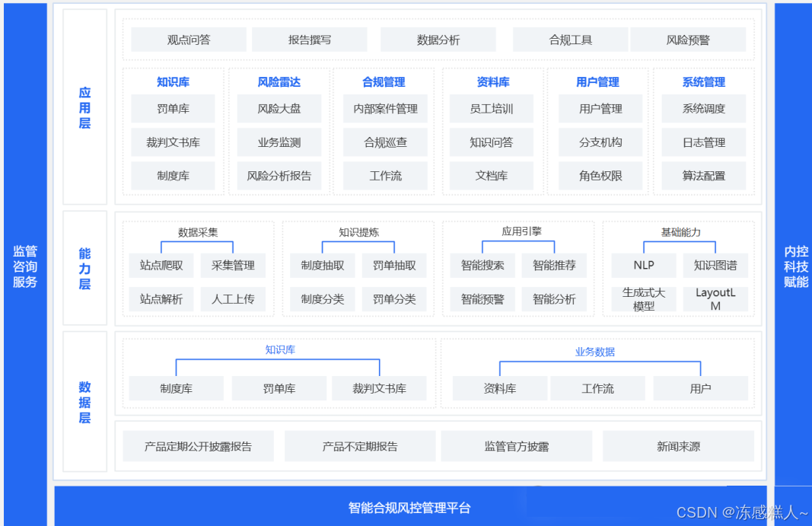This screenshot has height=526, width=812.
Task: Select the 站点爬取 collection item
Action: [161, 265]
